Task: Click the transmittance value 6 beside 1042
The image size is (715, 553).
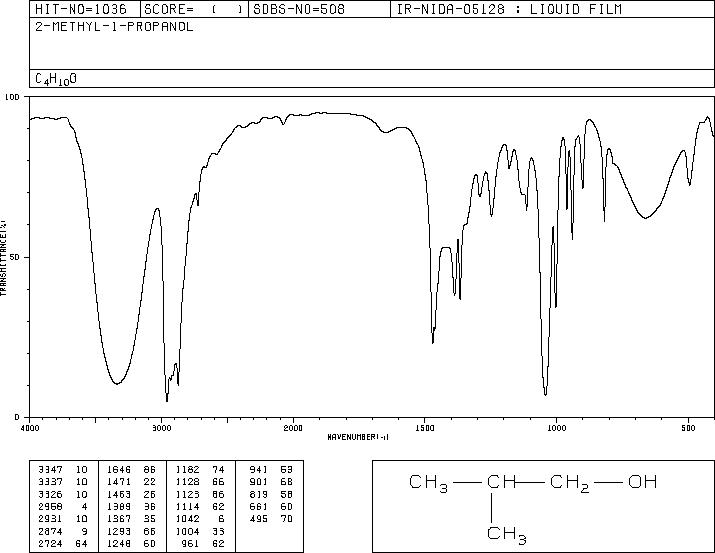Action: click(x=221, y=519)
